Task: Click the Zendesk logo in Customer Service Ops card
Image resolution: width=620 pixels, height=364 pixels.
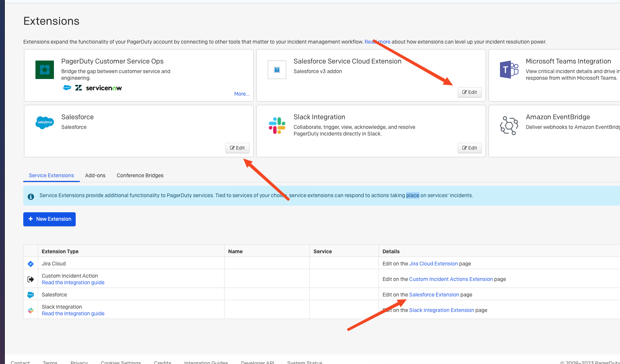Action: pos(78,88)
